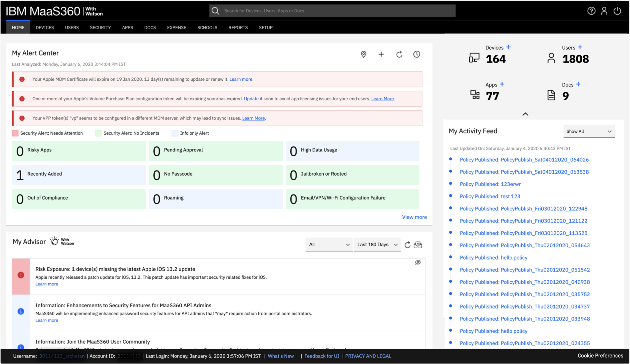
Task: Add a device using the plus next to Devices
Action: pos(508,47)
